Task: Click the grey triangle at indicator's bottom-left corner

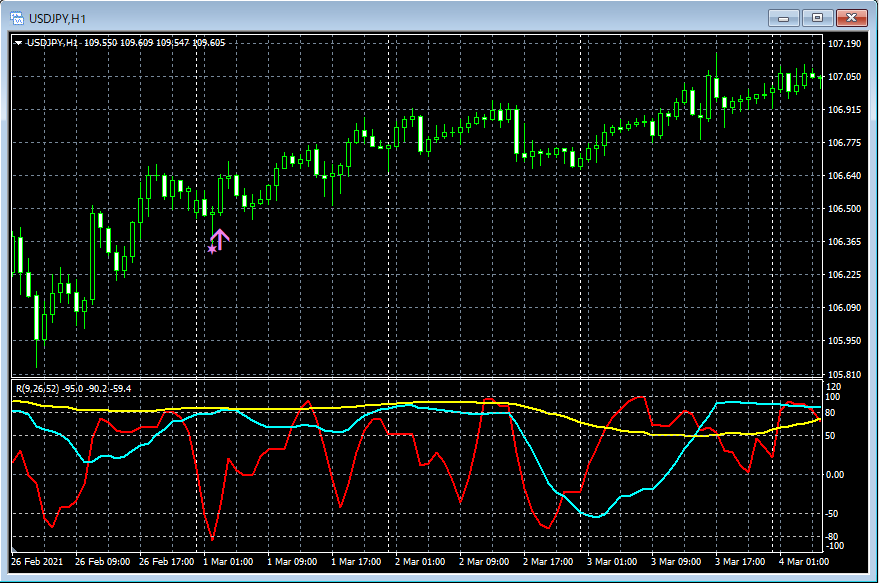Action: (15, 550)
